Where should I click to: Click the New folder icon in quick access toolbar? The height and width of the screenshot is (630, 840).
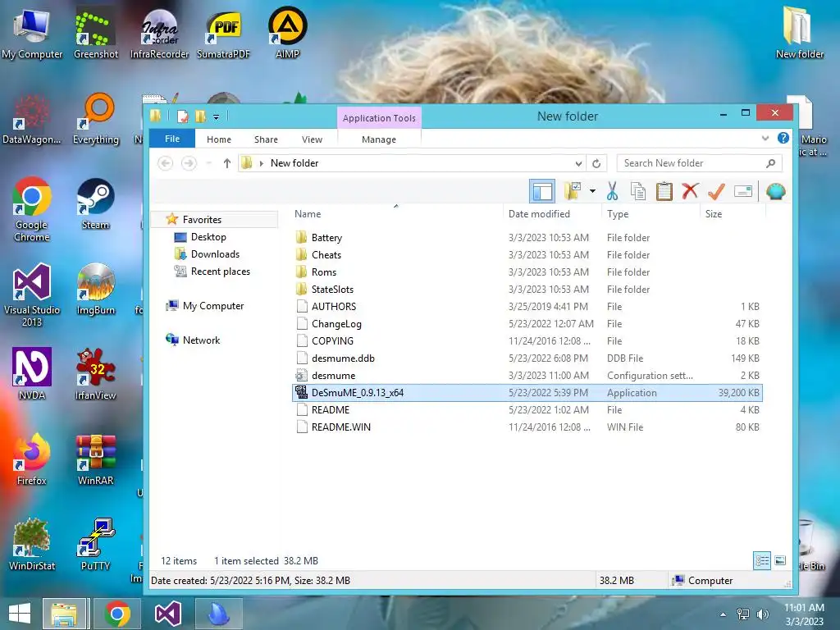tap(200, 116)
